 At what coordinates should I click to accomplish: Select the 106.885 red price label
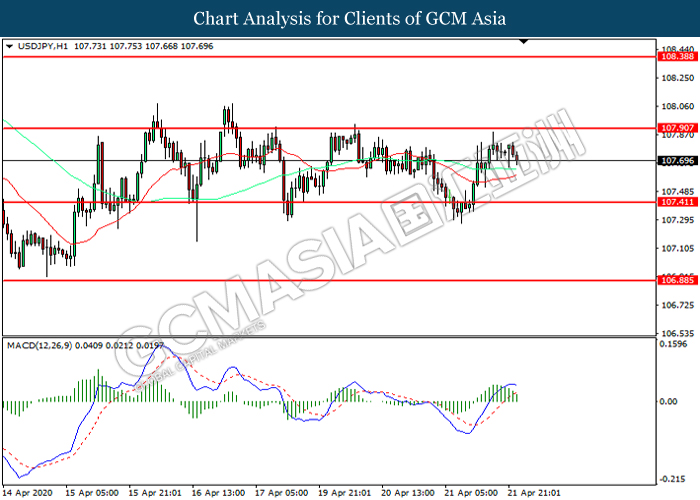coord(677,280)
